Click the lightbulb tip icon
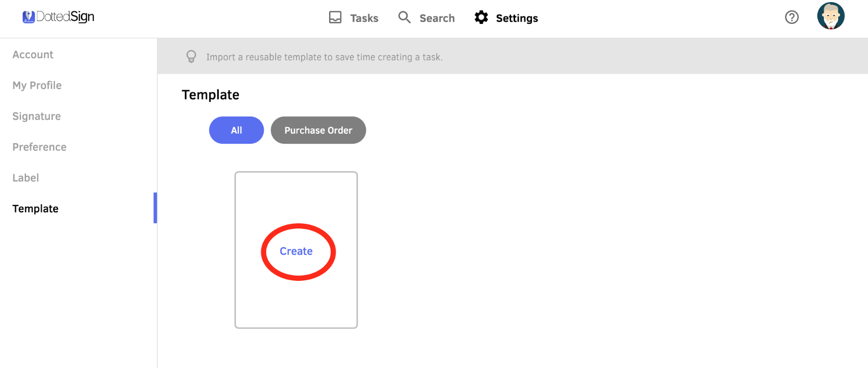Viewport: 868px width, 368px height. pyautogui.click(x=191, y=57)
